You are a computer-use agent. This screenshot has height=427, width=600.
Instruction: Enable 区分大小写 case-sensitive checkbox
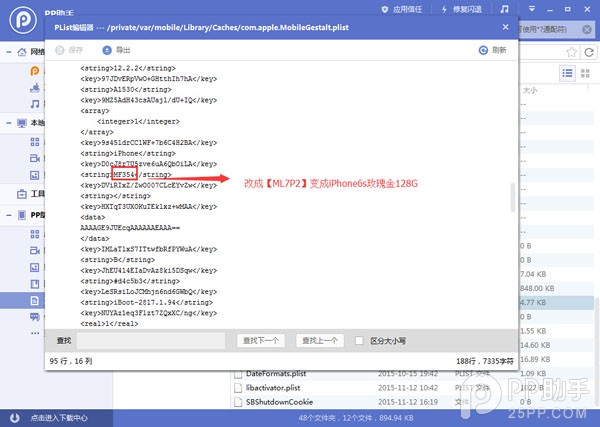(359, 341)
